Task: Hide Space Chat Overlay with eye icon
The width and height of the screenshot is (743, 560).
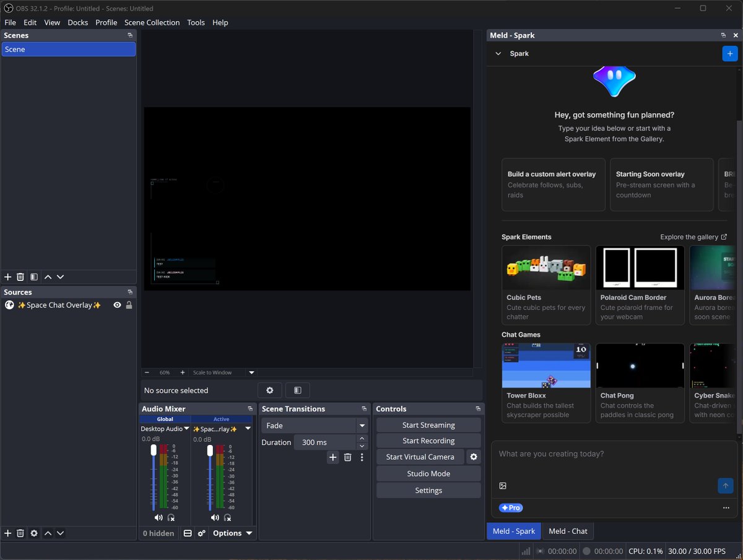Action: click(x=117, y=305)
